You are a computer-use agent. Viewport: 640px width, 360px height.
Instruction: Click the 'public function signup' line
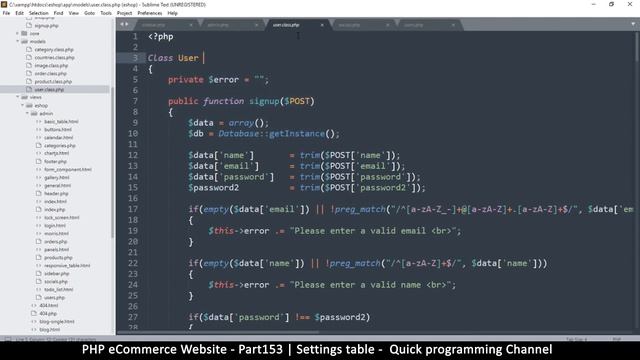pyautogui.click(x=241, y=101)
